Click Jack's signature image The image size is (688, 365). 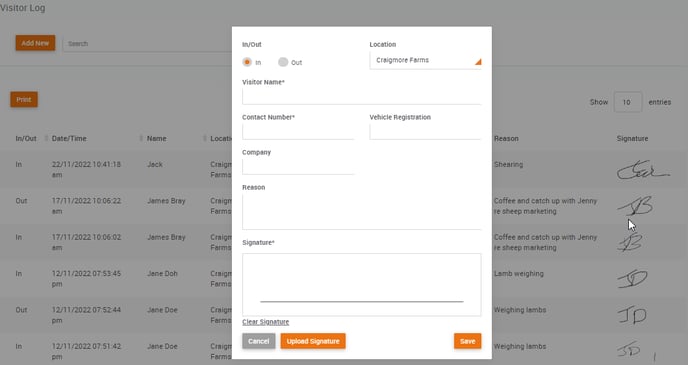pyautogui.click(x=643, y=170)
